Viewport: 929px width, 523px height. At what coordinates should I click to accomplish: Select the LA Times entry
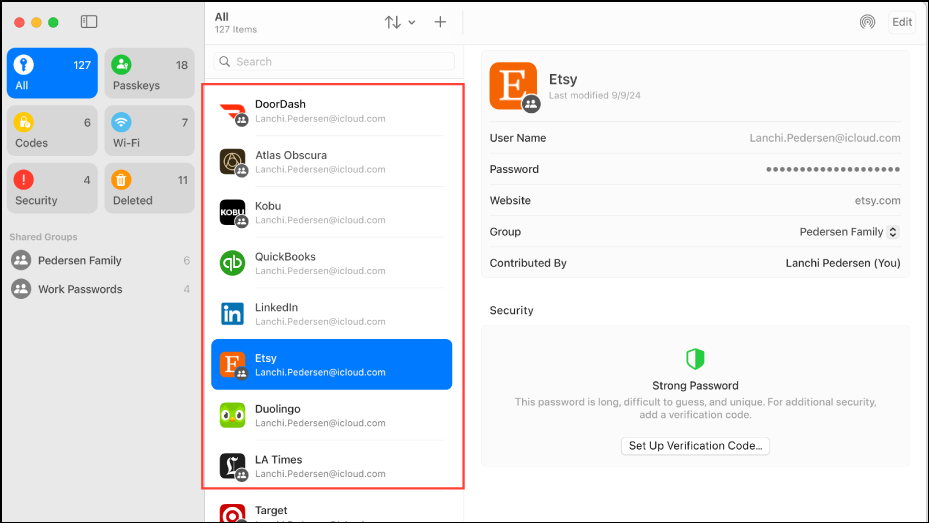(x=332, y=466)
